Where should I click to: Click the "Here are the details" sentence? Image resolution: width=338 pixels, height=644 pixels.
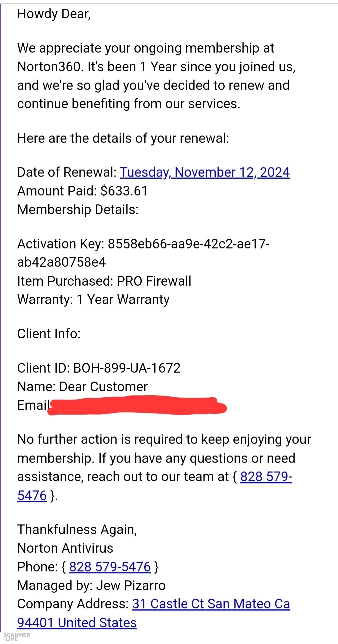(x=123, y=138)
